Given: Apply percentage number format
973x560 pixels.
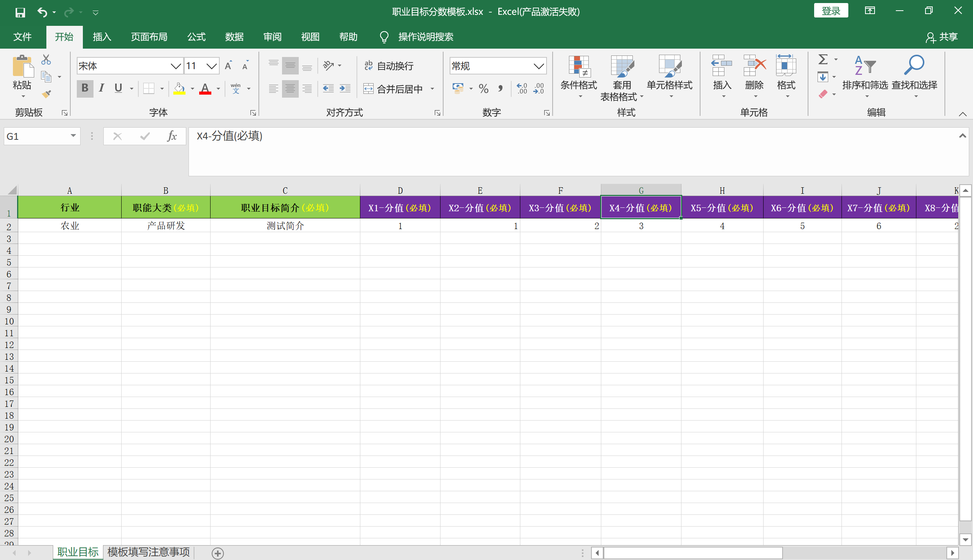Looking at the screenshot, I should [x=483, y=89].
